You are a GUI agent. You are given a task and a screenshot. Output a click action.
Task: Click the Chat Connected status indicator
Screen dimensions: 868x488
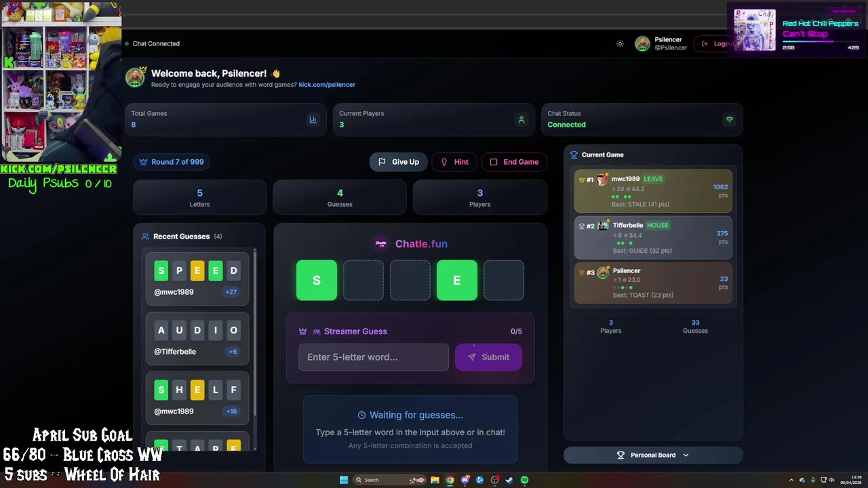tap(152, 43)
